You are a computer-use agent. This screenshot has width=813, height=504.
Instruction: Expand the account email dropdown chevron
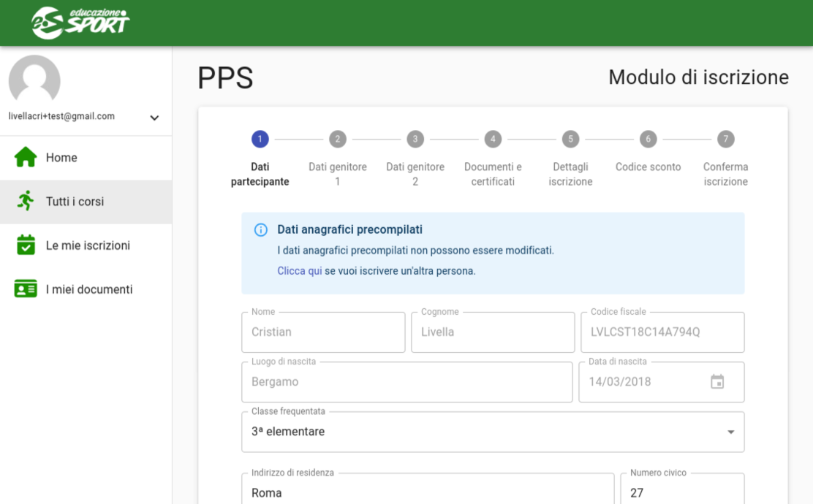(x=154, y=118)
